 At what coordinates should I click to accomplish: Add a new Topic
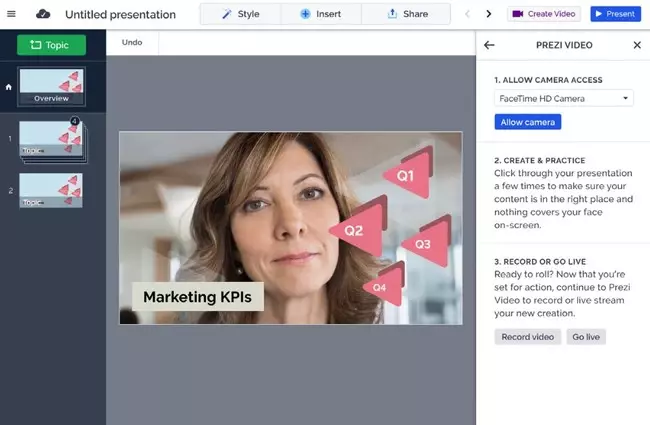51,45
